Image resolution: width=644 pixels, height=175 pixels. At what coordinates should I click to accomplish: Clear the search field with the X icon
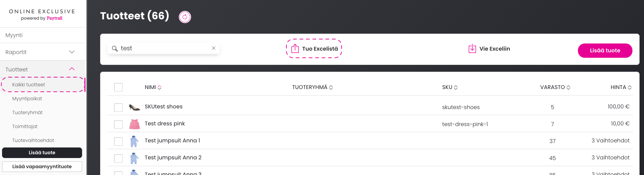(x=214, y=48)
